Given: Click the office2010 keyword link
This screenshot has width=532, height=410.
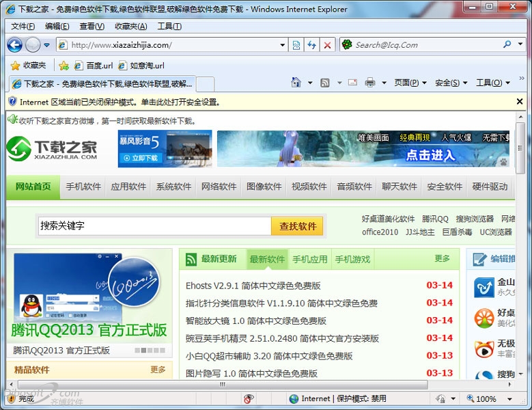Looking at the screenshot, I should tap(380, 232).
